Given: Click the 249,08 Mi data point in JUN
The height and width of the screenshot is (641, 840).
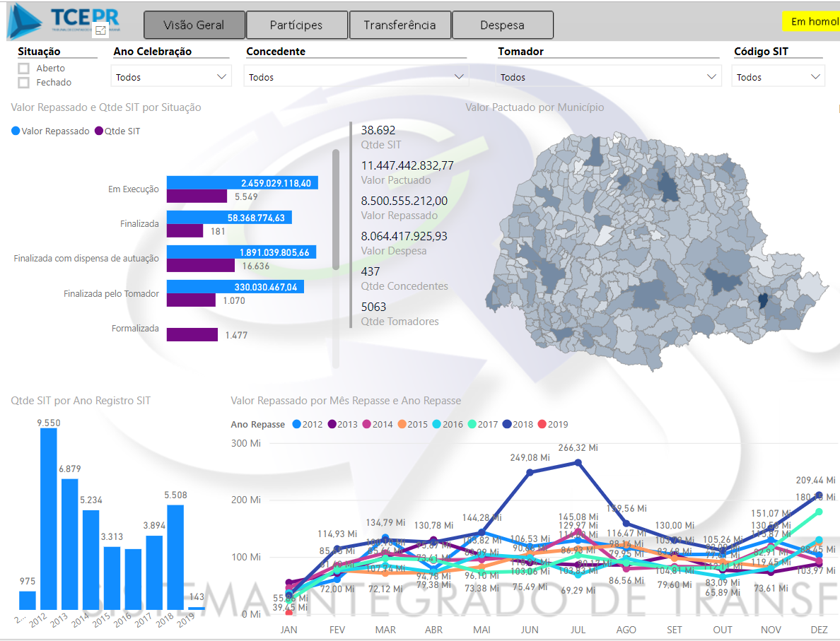Looking at the screenshot, I should pos(530,472).
